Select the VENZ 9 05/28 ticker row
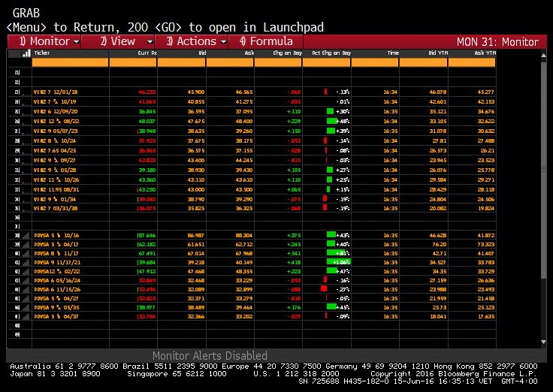The image size is (553, 392). pos(55,170)
